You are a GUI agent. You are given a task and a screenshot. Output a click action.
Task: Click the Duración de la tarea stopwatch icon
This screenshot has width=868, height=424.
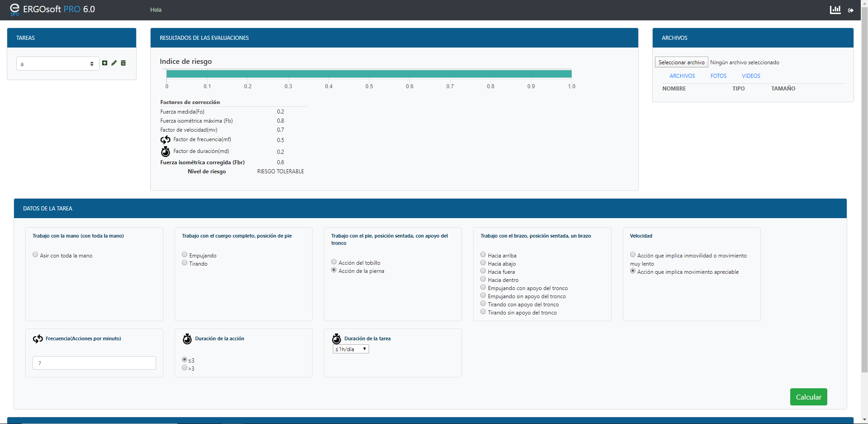coord(337,339)
